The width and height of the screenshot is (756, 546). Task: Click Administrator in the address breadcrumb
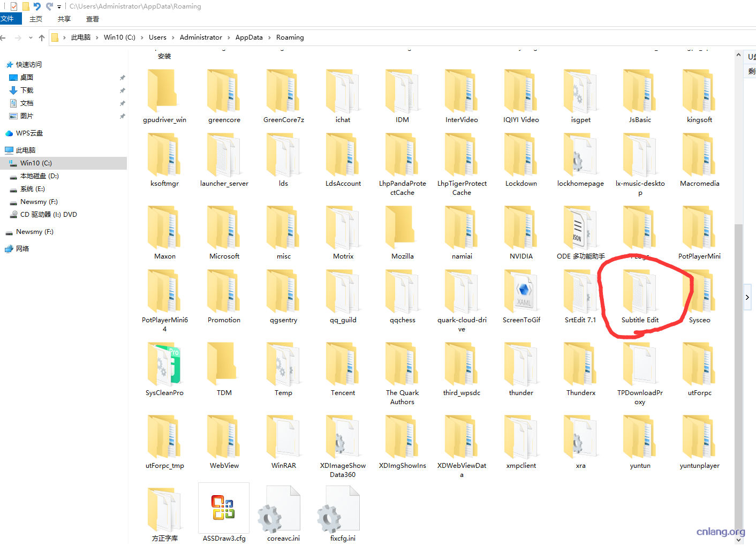[201, 37]
